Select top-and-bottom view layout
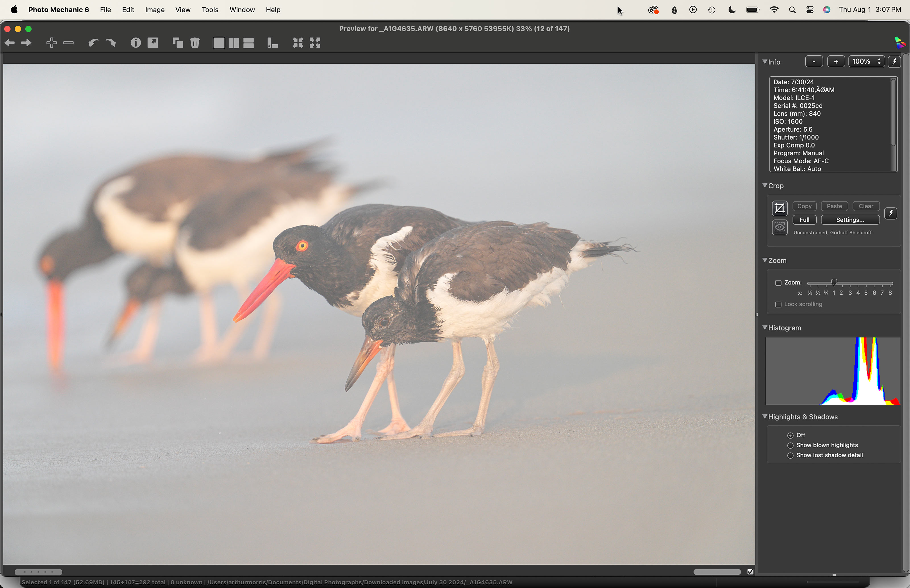This screenshot has width=910, height=588. (x=249, y=43)
